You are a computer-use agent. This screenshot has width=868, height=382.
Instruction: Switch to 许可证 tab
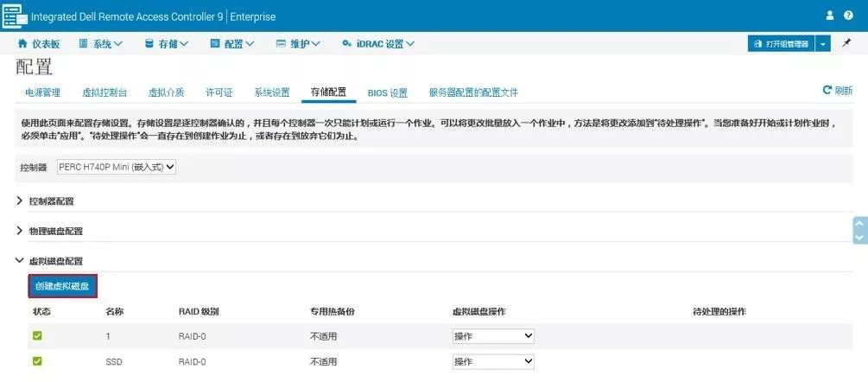pyautogui.click(x=219, y=92)
